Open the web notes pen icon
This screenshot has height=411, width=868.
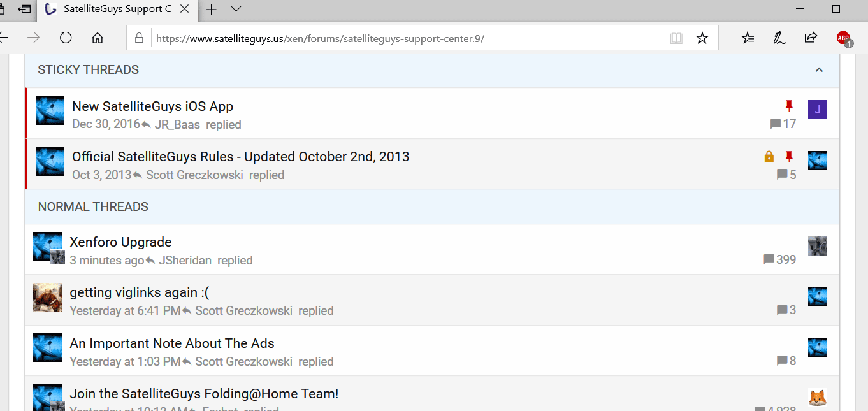(x=779, y=38)
